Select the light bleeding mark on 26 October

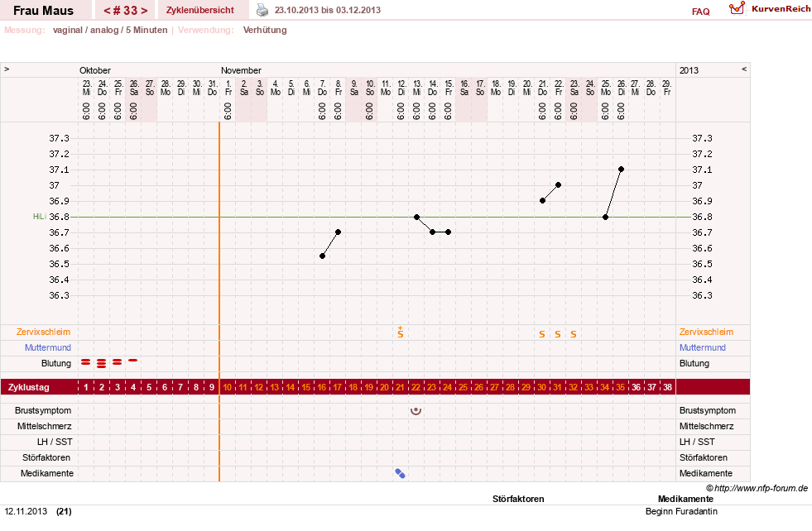point(133,361)
